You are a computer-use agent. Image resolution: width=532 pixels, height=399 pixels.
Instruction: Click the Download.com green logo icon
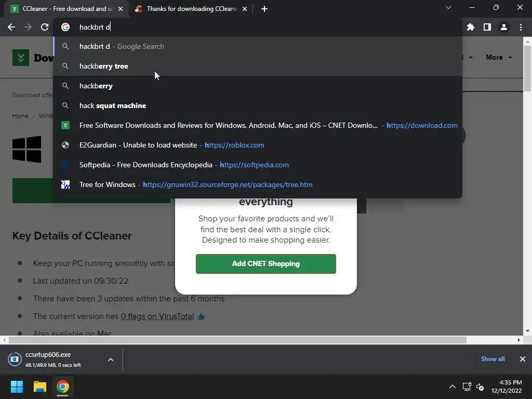[21, 57]
